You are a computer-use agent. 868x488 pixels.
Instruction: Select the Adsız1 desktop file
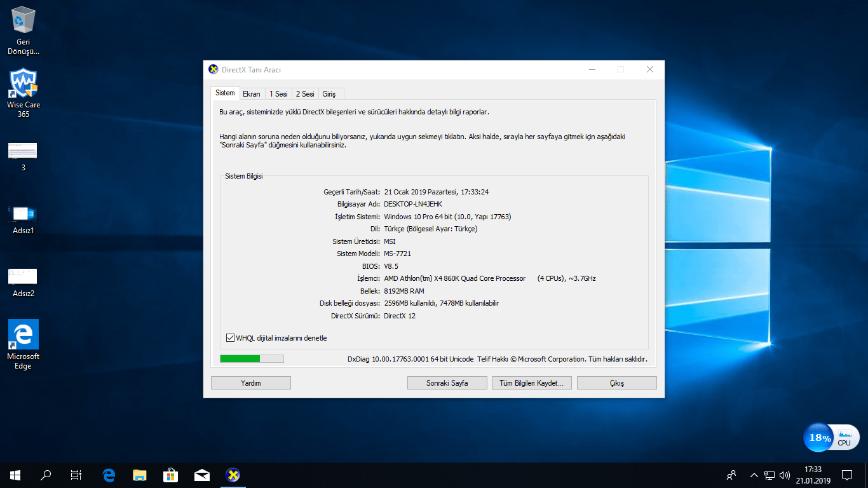[23, 220]
